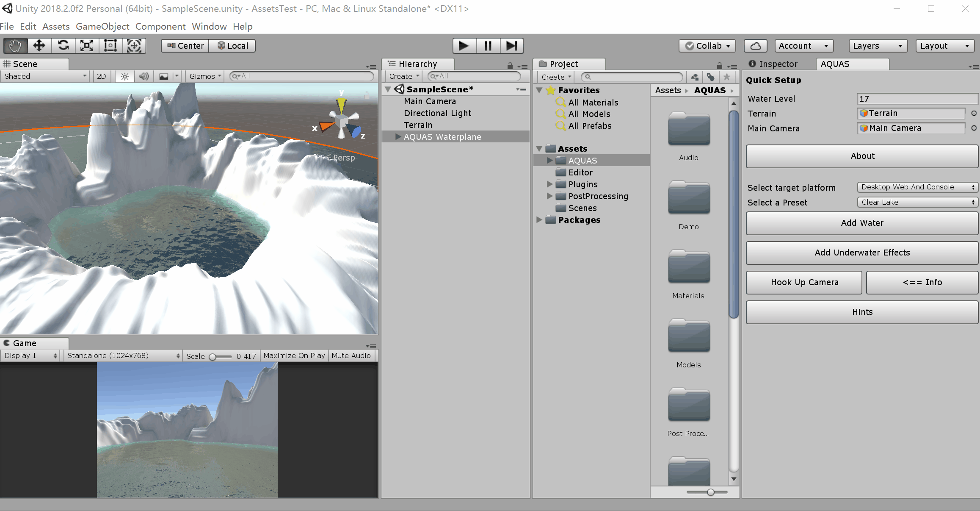Pick Main Camera object with circle selector
Image resolution: width=980 pixels, height=511 pixels.
[x=974, y=128]
